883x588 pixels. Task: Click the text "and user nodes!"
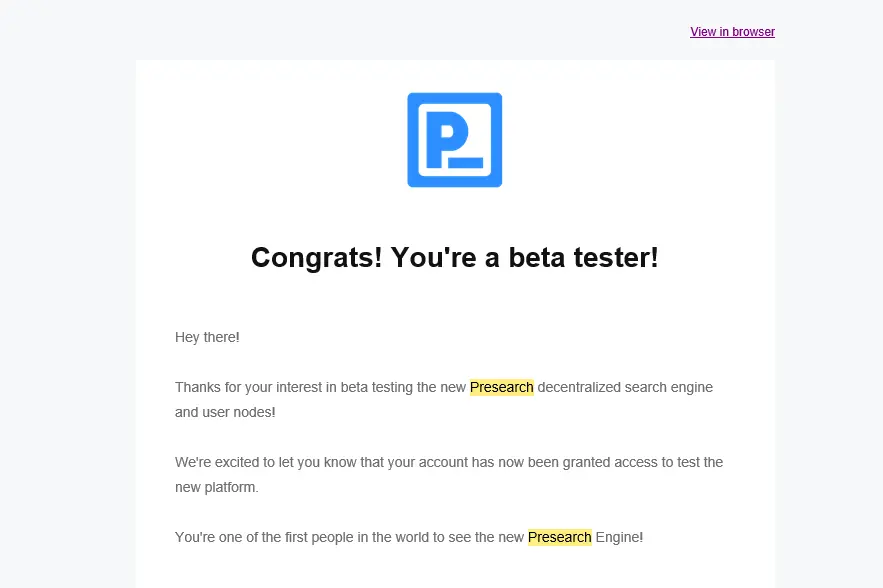click(x=225, y=412)
